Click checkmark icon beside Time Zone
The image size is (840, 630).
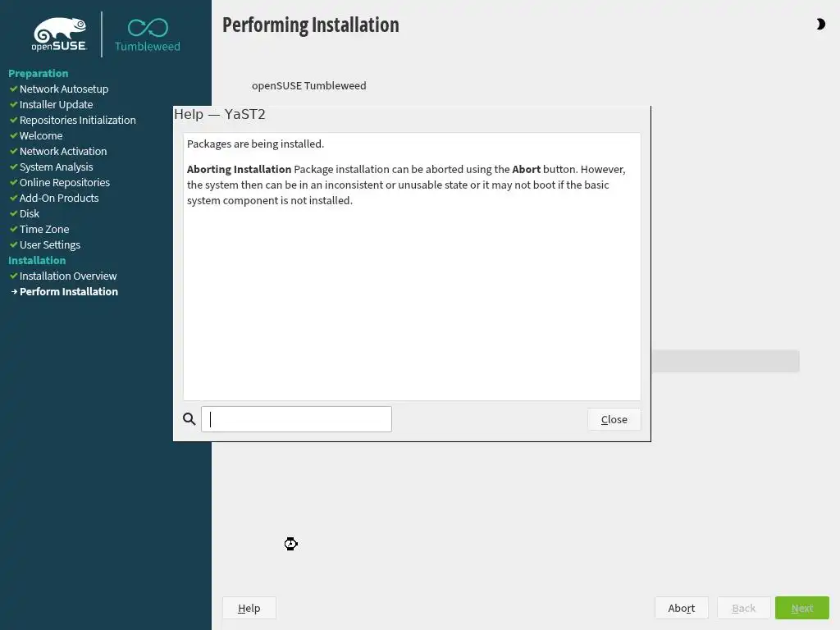[x=14, y=229]
